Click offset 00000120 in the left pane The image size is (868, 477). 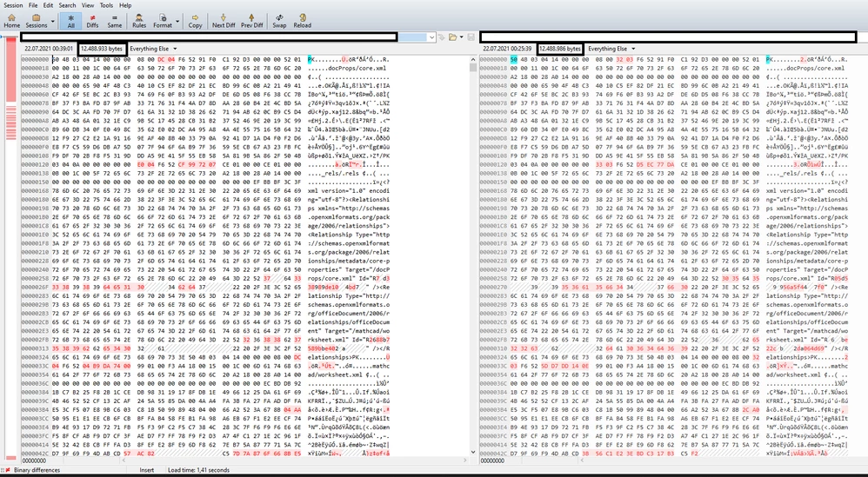35,164
